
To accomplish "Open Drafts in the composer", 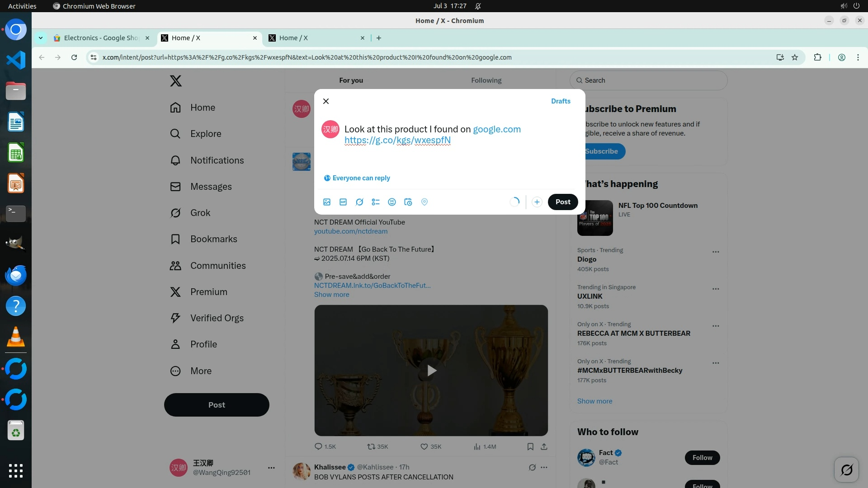I will (x=561, y=101).
